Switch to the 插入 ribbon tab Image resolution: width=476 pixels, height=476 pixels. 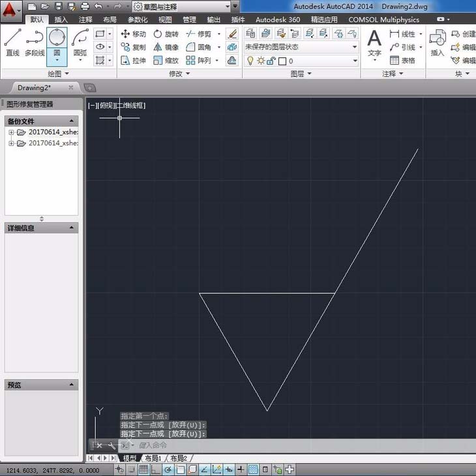[x=61, y=20]
